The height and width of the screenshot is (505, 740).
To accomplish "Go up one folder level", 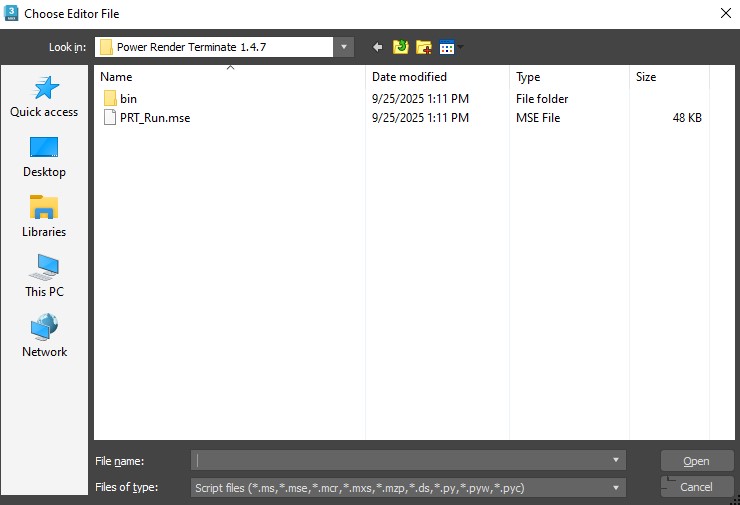I will coord(400,47).
